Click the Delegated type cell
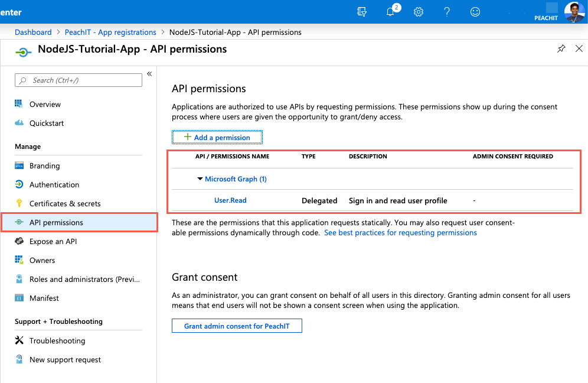Screen dimensions: 588x383 (x=319, y=201)
